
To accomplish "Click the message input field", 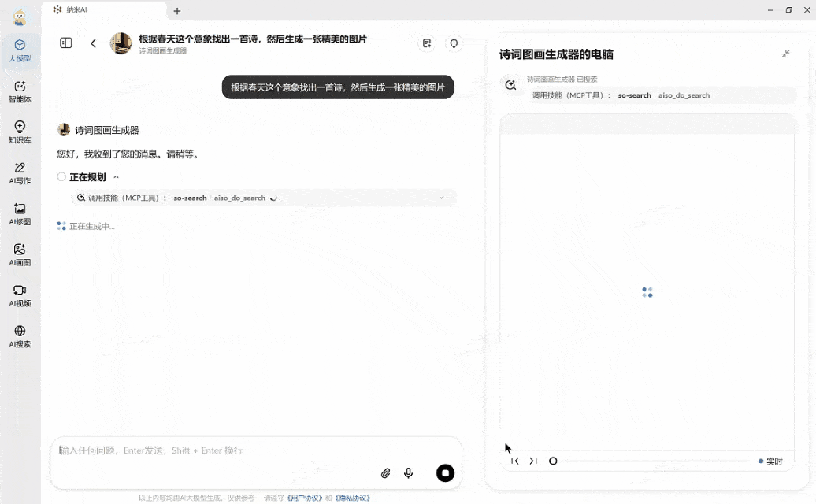I will coord(213,451).
